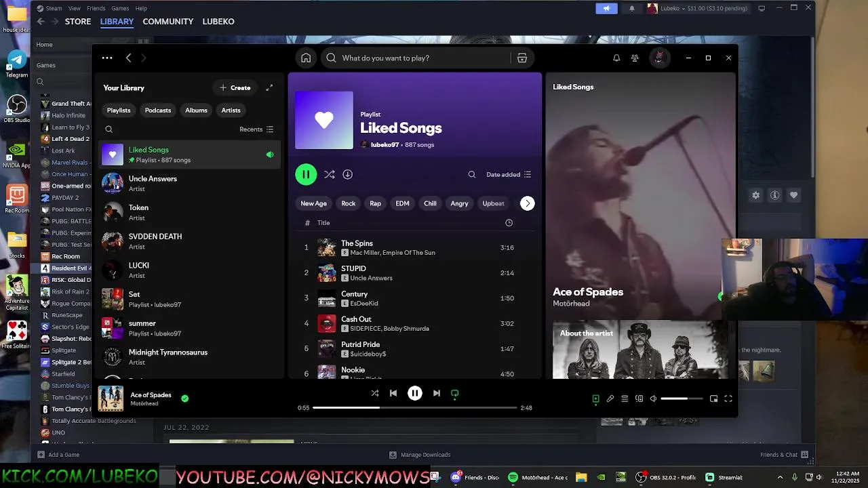The height and width of the screenshot is (488, 868).
Task: Search within Liked Songs playlist
Action: point(472,174)
